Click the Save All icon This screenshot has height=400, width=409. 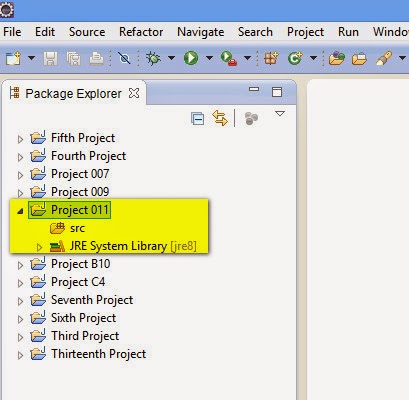pyautogui.click(x=73, y=59)
